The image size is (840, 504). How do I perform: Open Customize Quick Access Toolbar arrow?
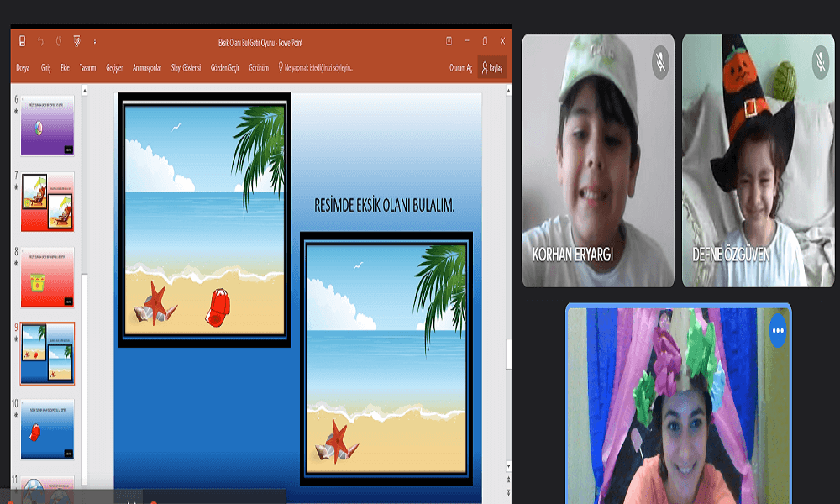coord(95,42)
